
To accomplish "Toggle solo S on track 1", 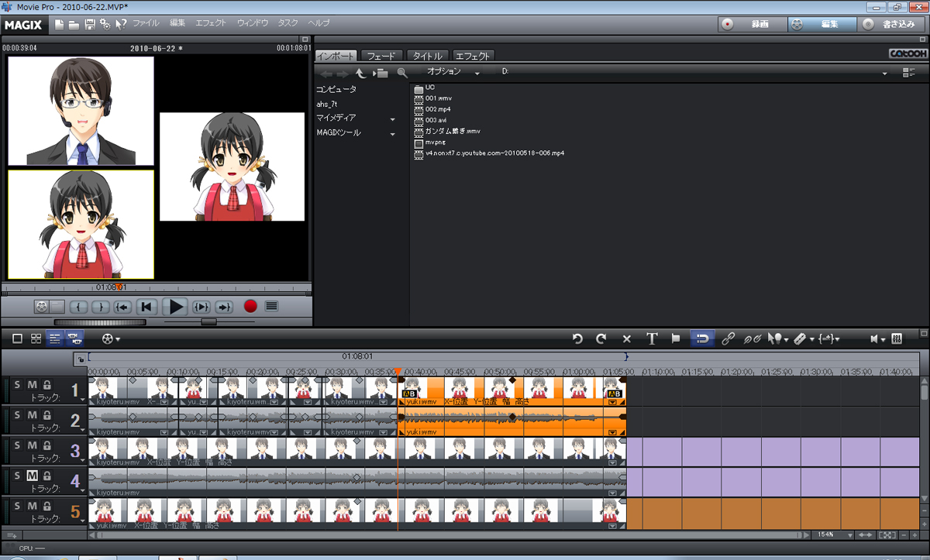I will point(18,385).
